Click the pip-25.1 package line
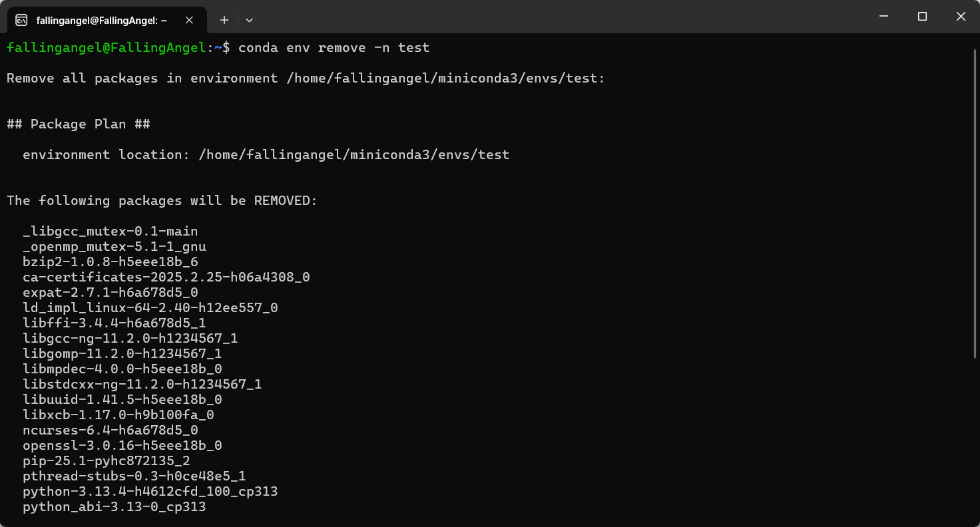 107,461
